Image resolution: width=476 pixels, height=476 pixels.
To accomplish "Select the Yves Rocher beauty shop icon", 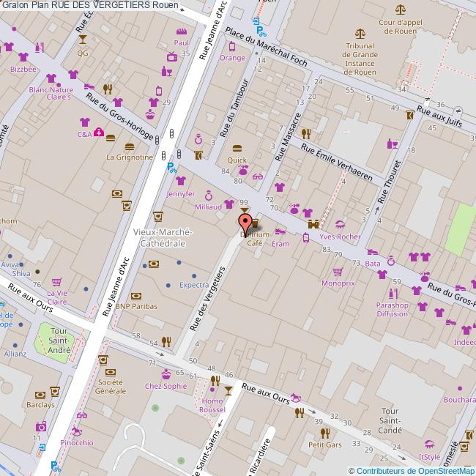I will coord(339,225).
